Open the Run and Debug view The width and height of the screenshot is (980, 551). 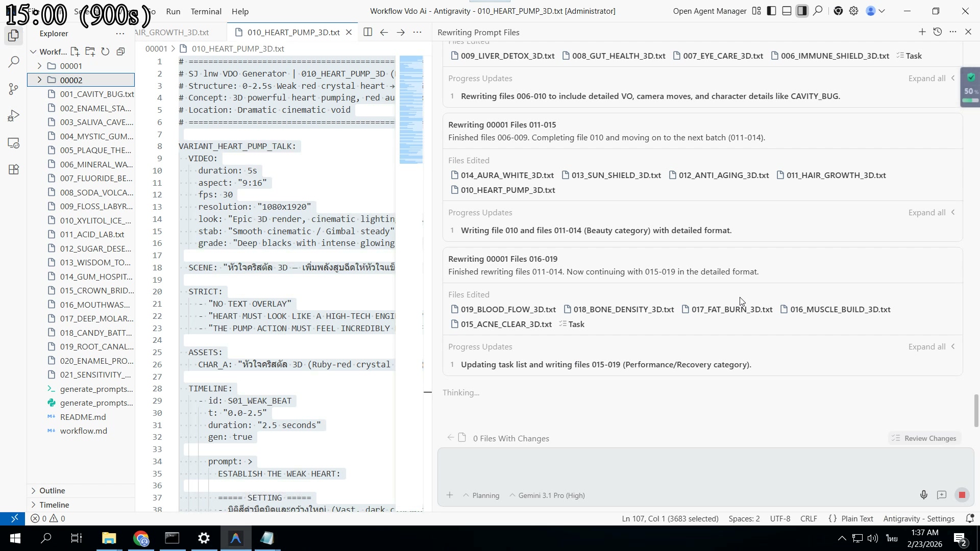pos(14,116)
